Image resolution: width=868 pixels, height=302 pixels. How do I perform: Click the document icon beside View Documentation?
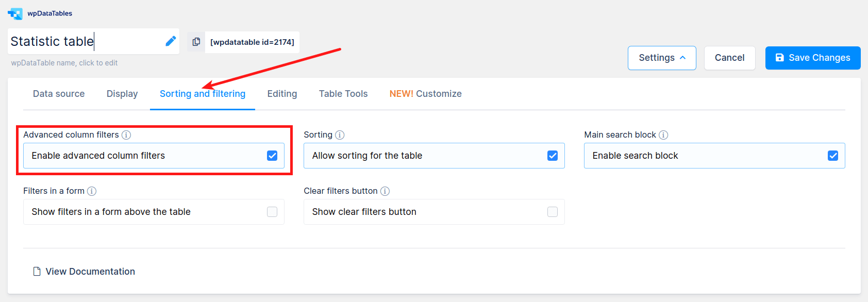[37, 272]
